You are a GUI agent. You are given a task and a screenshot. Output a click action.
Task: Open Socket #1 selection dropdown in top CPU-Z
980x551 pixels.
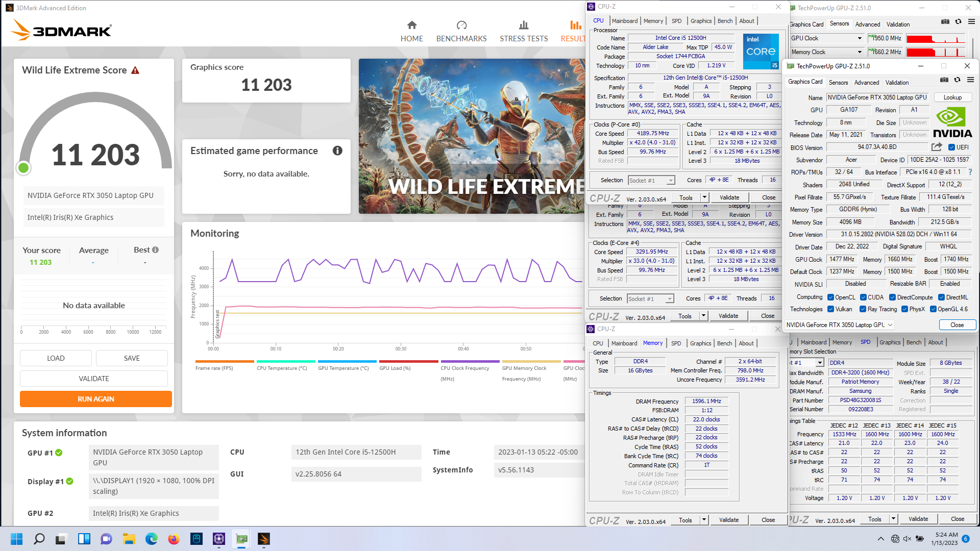click(x=671, y=181)
